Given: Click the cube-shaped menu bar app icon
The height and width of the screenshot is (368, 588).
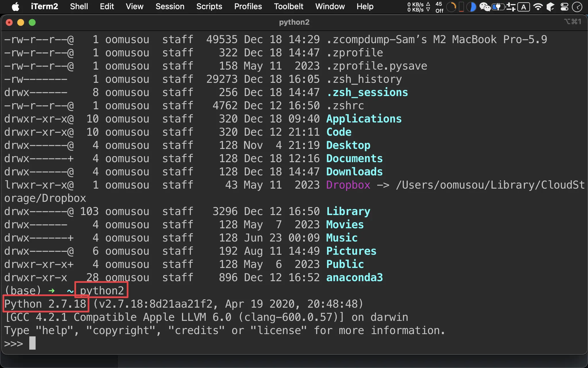Looking at the screenshot, I should click(x=550, y=7).
